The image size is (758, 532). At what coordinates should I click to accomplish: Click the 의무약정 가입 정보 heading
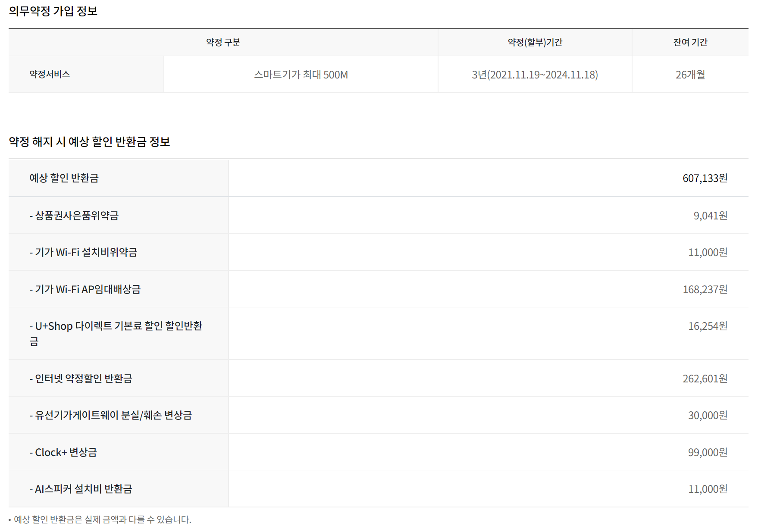[53, 11]
